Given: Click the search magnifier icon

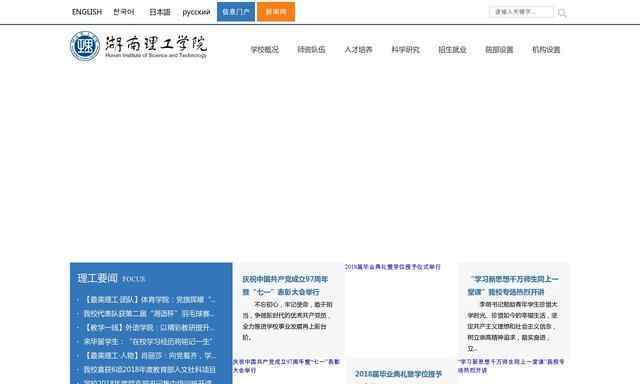Looking at the screenshot, I should pyautogui.click(x=562, y=13).
